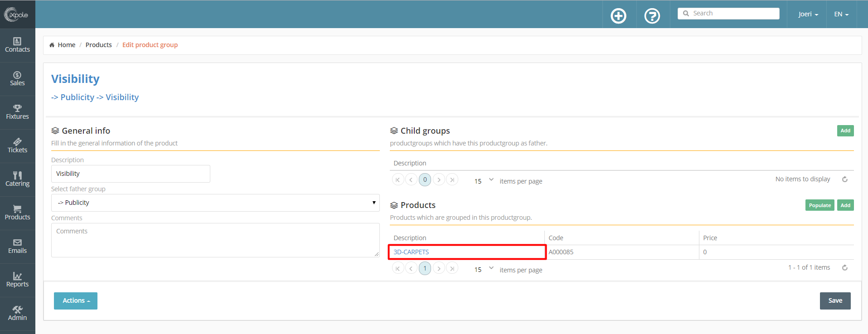This screenshot has height=334, width=868.
Task: Open the Contacts module in sidebar
Action: (17, 45)
